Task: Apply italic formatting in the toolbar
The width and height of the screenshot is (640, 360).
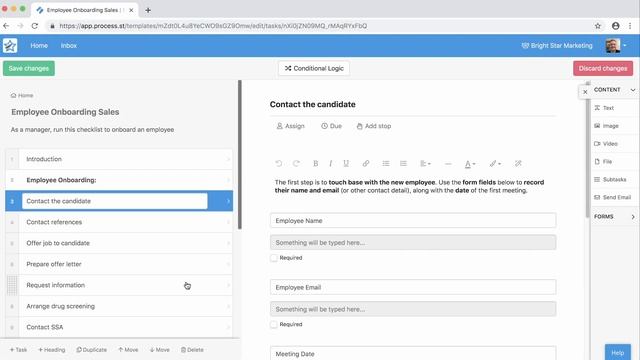Action: (x=330, y=163)
